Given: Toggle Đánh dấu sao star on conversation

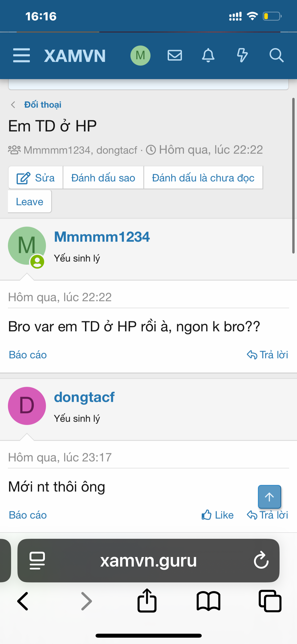Looking at the screenshot, I should (103, 178).
